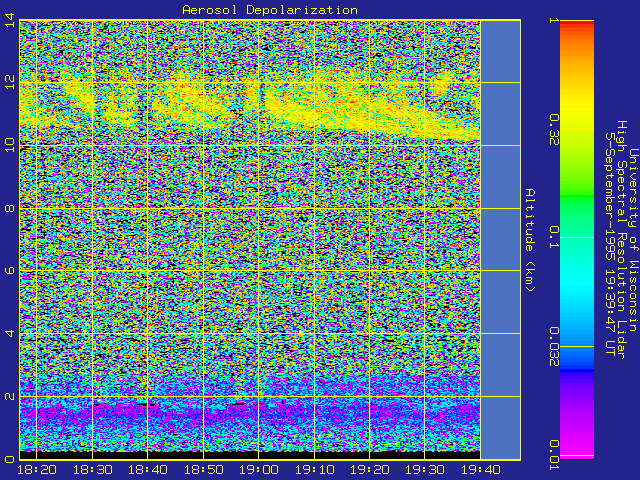The height and width of the screenshot is (480, 640).
Task: Click the 'University of Wisconsin' text
Action: pyautogui.click(x=633, y=240)
